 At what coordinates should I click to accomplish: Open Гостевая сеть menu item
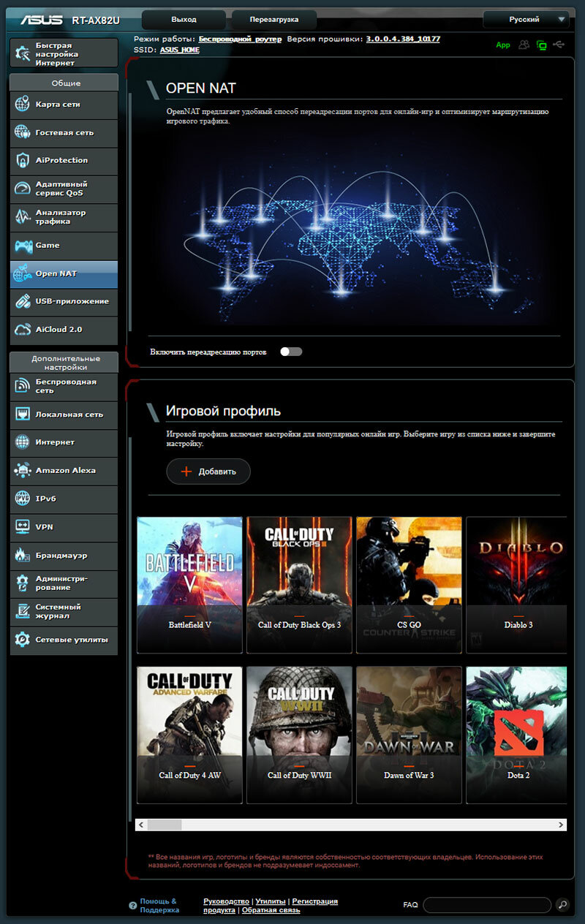pos(64,133)
